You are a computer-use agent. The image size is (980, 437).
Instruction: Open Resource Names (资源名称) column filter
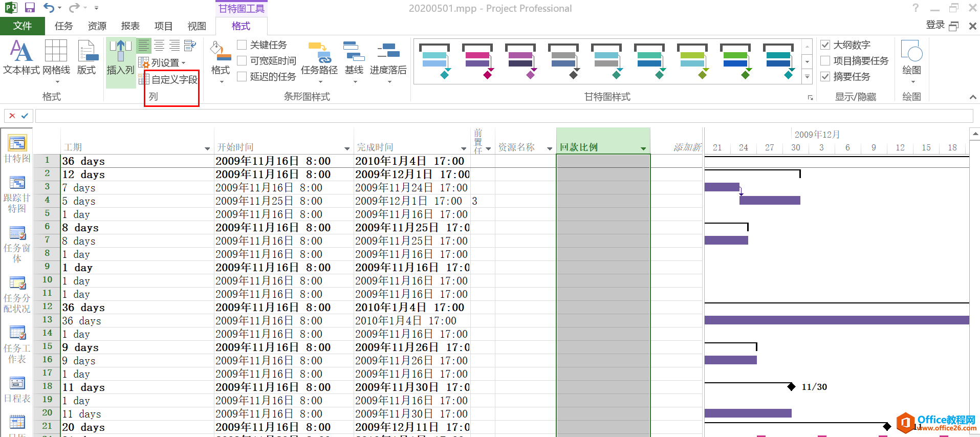pyautogui.click(x=550, y=148)
